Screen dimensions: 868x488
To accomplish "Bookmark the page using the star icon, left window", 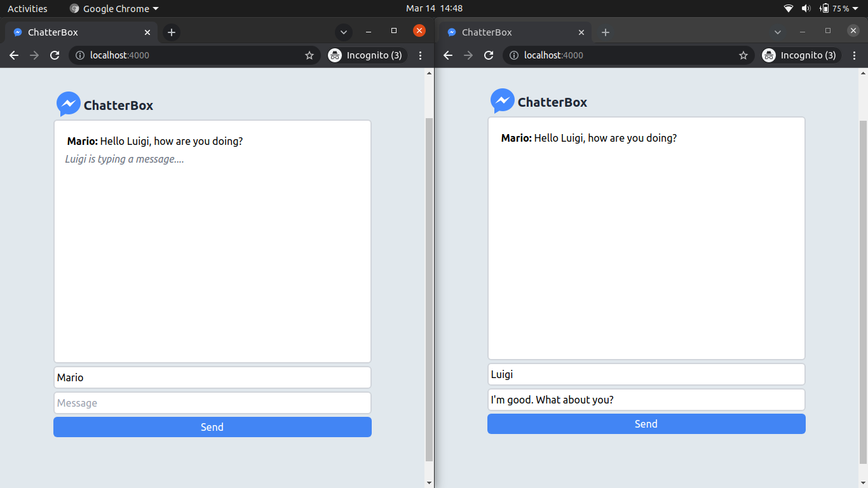I will [x=309, y=55].
